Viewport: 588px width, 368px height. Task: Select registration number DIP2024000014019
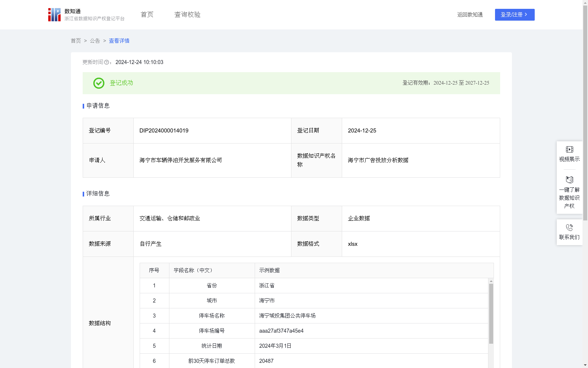[164, 131]
